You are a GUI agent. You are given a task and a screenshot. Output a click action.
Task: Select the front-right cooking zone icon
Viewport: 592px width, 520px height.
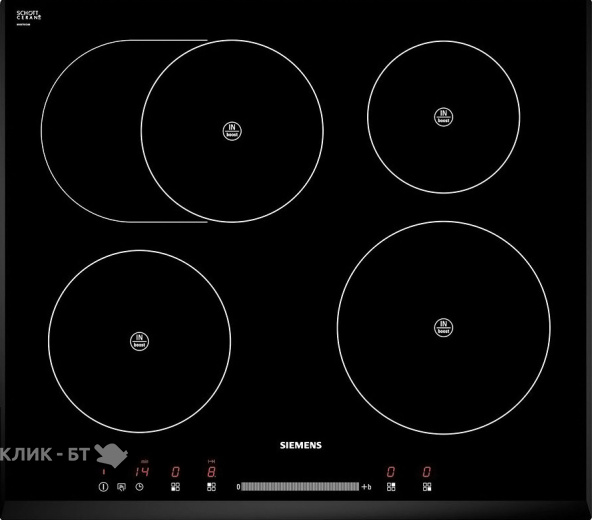pyautogui.click(x=427, y=487)
